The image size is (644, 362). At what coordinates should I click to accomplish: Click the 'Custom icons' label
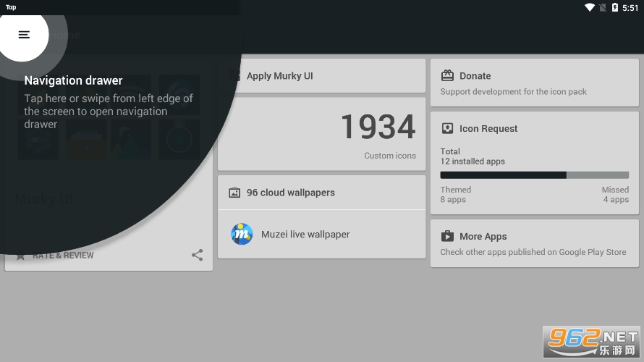(x=390, y=156)
